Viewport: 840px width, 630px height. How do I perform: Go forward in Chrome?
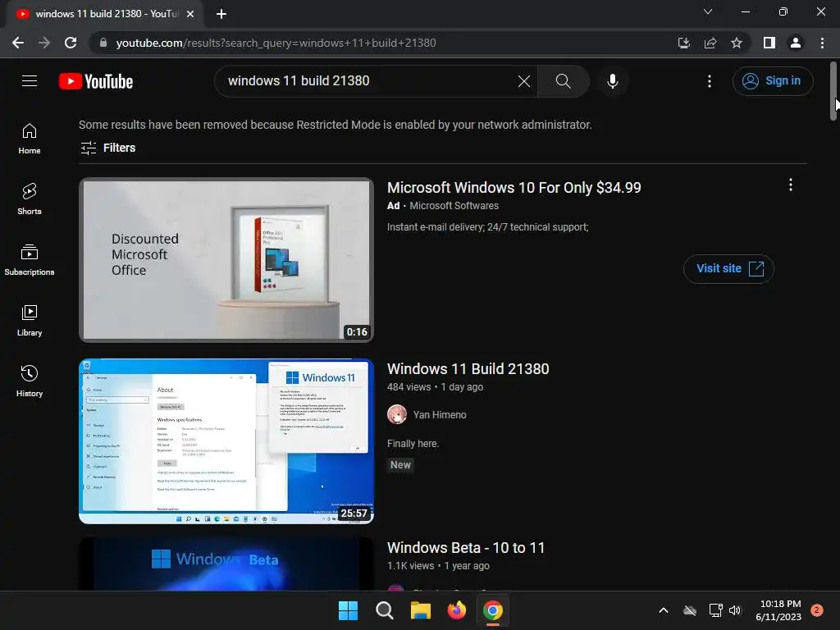click(x=44, y=43)
